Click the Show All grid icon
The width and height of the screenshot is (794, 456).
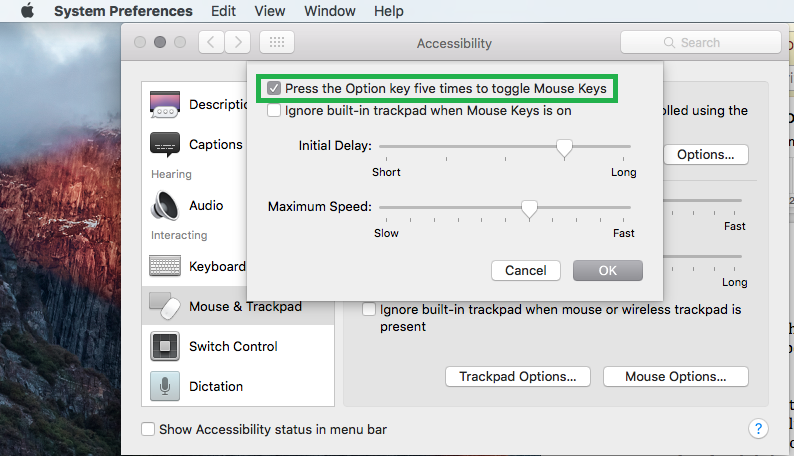tap(277, 43)
